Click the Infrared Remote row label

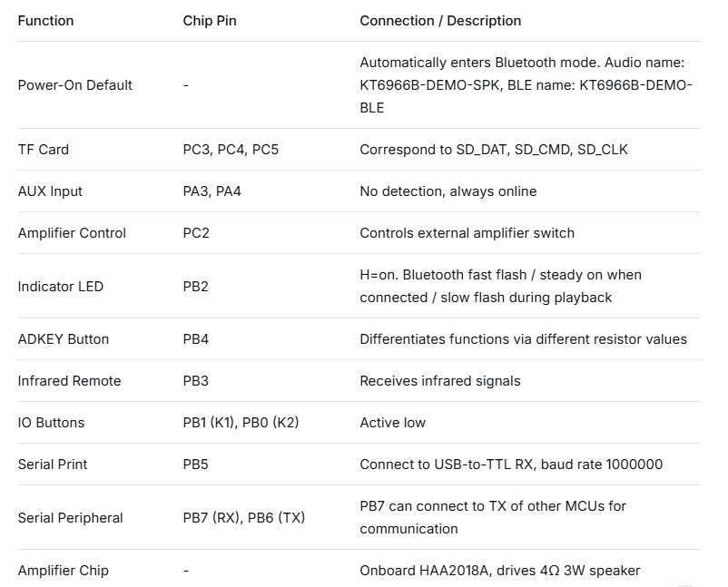pos(69,381)
